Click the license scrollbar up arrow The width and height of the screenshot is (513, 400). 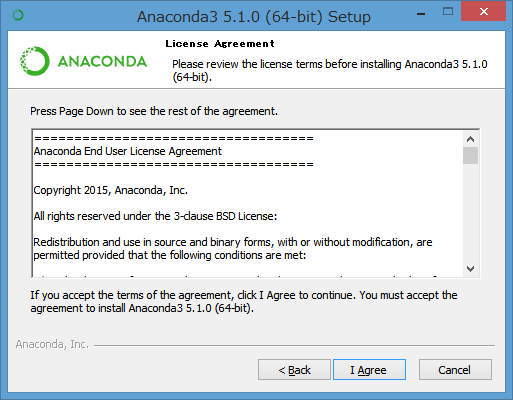(x=470, y=139)
